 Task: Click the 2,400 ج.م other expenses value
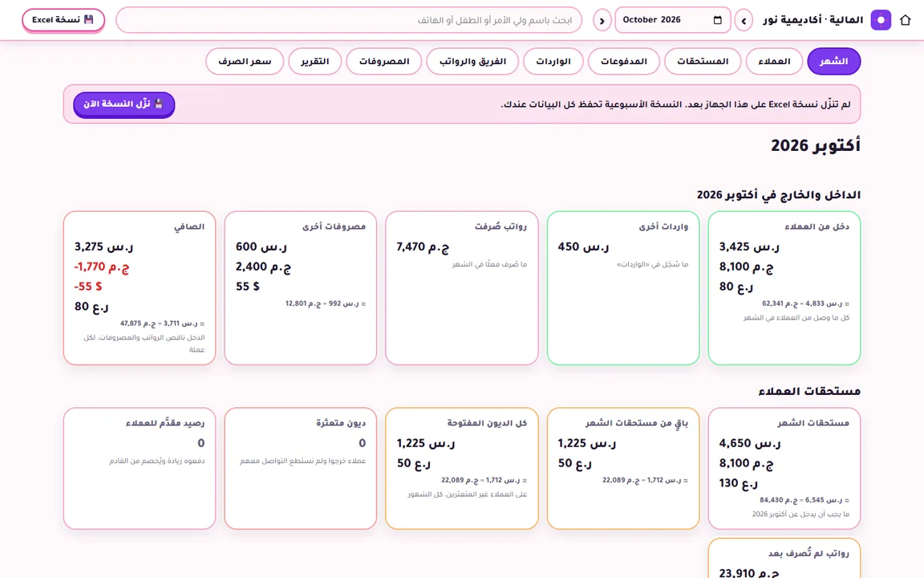[x=263, y=267]
